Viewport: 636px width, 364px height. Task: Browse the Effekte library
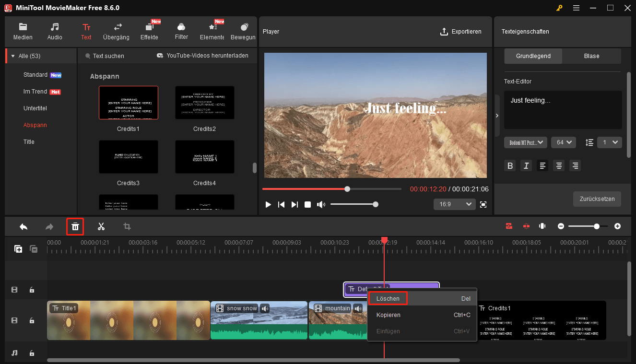pos(149,31)
